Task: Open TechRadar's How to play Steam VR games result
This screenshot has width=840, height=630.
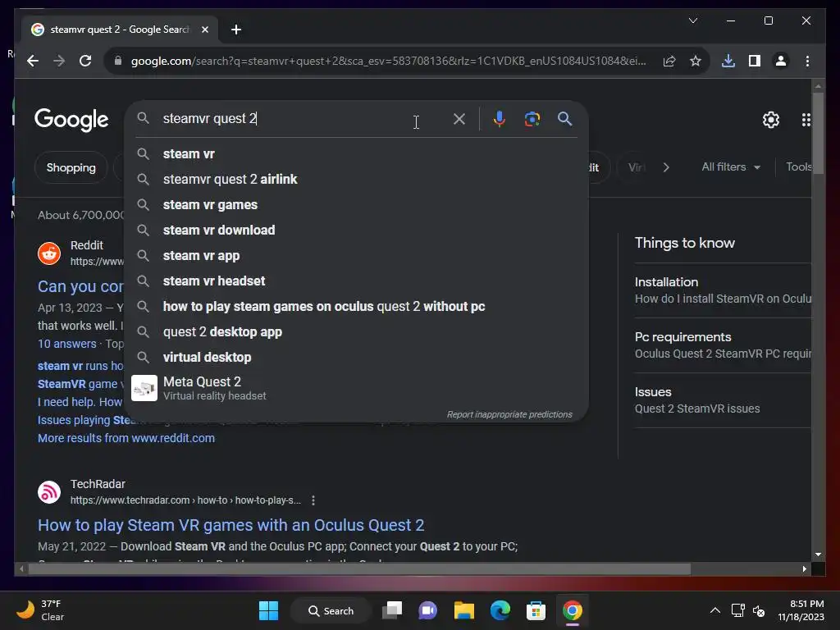Action: (231, 525)
